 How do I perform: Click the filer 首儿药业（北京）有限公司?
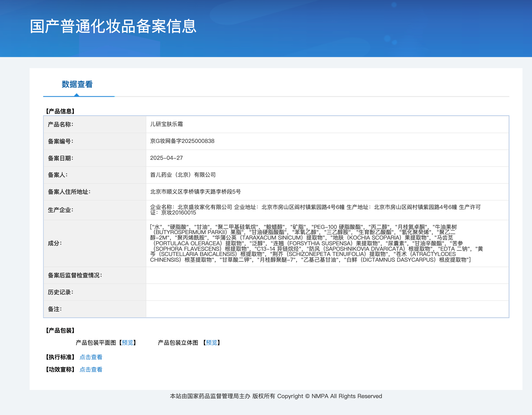tap(183, 175)
